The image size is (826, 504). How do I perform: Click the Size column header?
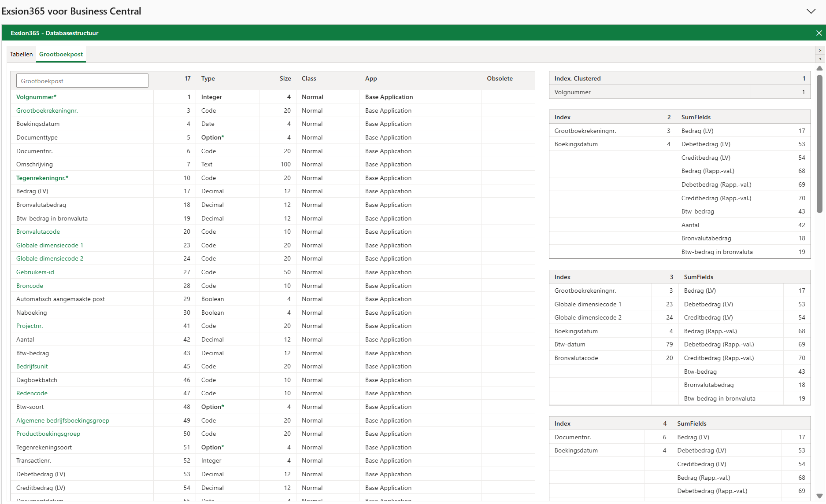[285, 78]
